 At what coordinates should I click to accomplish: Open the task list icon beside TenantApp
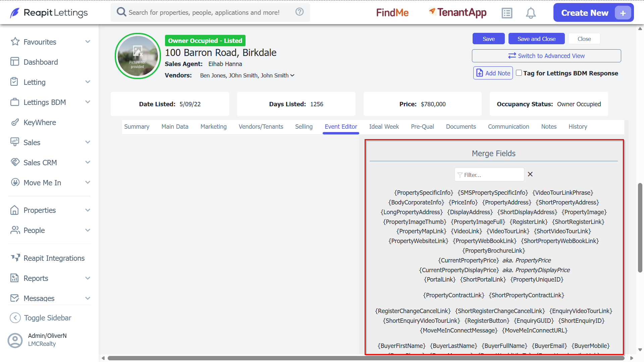point(507,13)
